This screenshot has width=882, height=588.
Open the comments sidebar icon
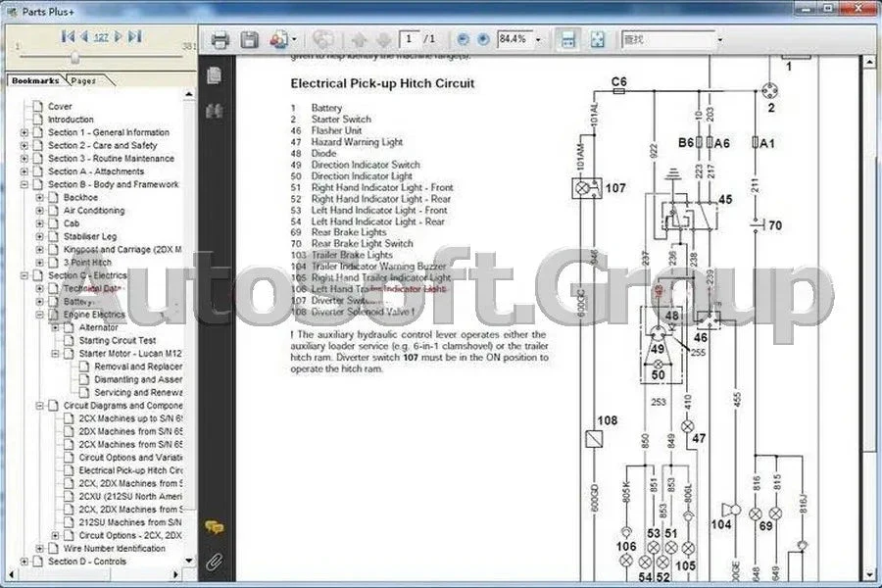[x=215, y=527]
